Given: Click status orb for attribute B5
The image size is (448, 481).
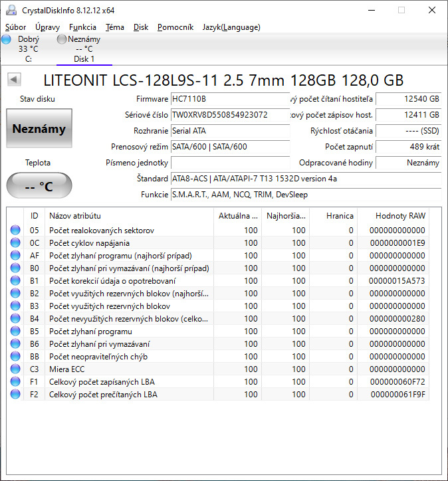Looking at the screenshot, I should click(x=15, y=331).
